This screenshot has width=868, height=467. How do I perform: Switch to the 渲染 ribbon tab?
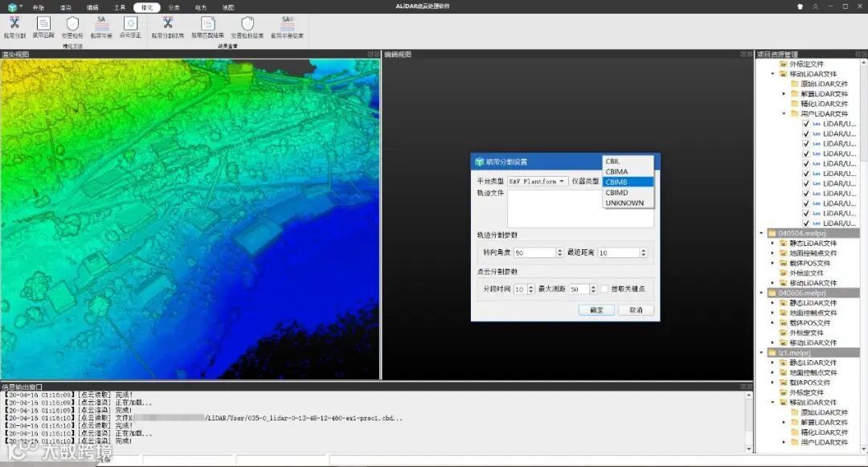pyautogui.click(x=66, y=8)
